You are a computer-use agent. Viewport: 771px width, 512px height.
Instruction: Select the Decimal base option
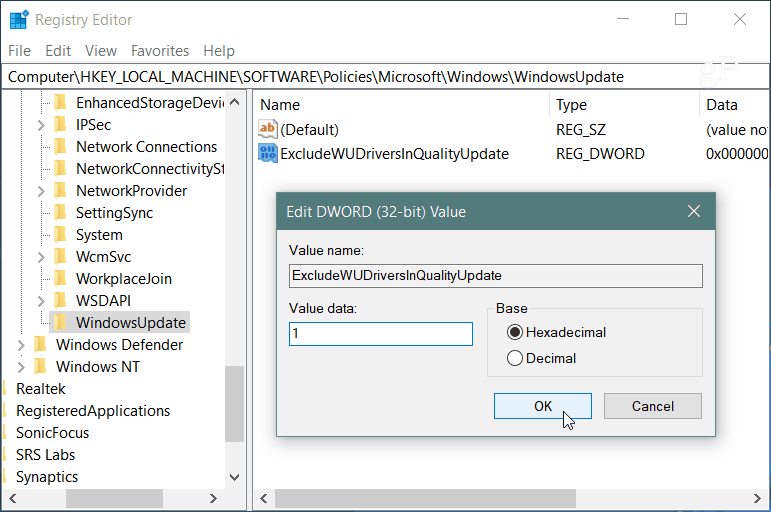(x=515, y=358)
